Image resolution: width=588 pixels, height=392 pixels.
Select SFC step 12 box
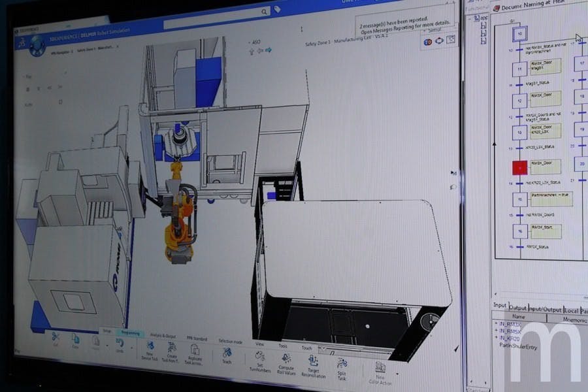coord(520,101)
